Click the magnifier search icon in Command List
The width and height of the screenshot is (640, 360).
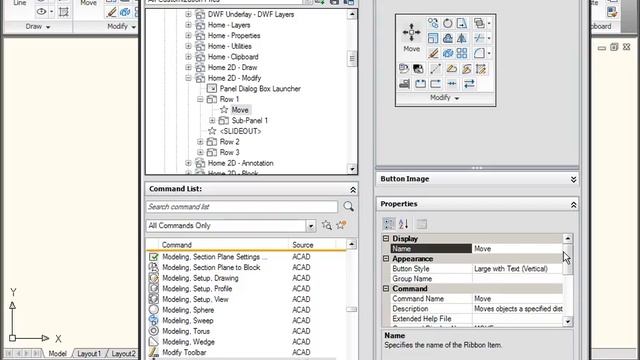349,207
